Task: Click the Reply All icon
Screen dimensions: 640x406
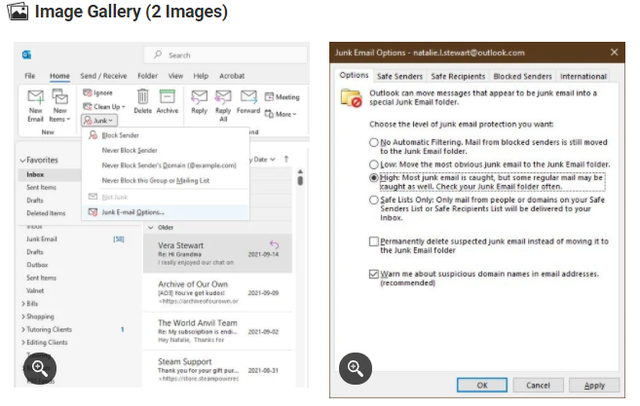Action: [x=223, y=97]
